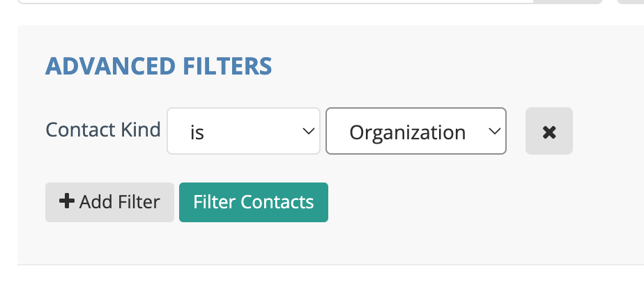Select the Contact Kind label
The height and width of the screenshot is (287, 644).
(102, 130)
